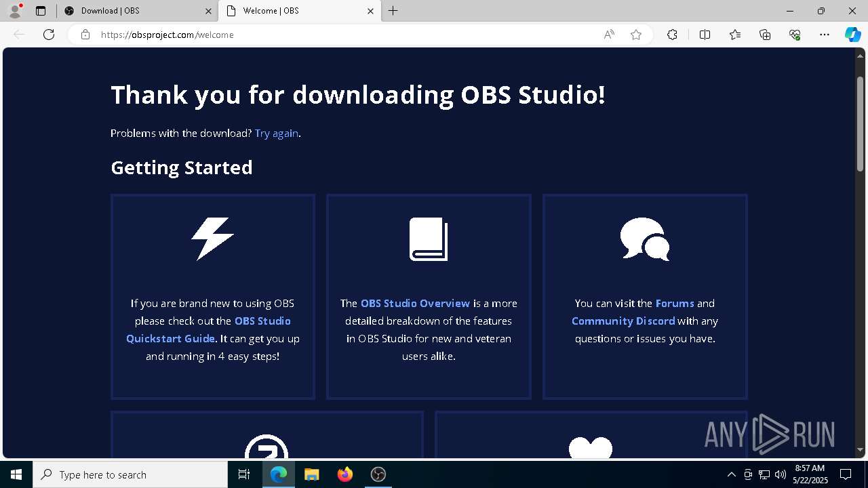Open Browser essentials
Image resolution: width=868 pixels, height=488 pixels.
[x=795, y=35]
